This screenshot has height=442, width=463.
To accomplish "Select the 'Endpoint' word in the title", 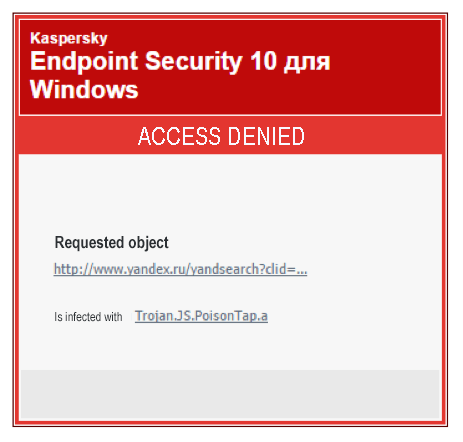I will (x=84, y=61).
